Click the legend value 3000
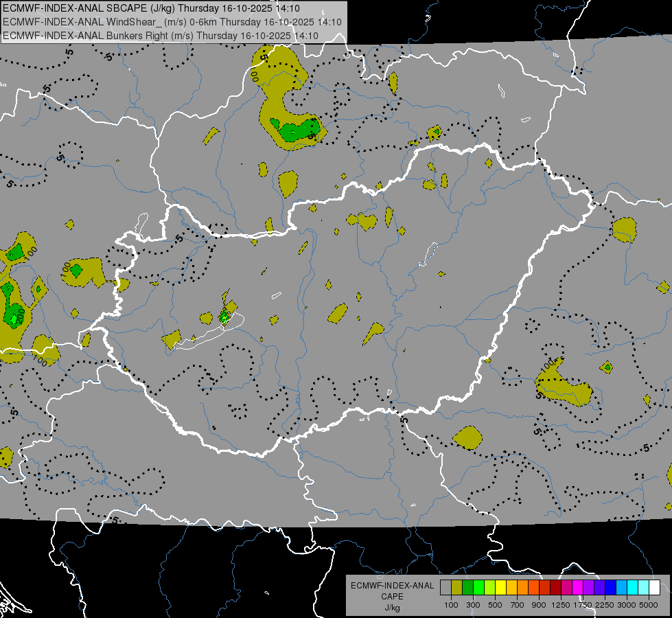Screen dimensions: 672x618 click(x=627, y=605)
